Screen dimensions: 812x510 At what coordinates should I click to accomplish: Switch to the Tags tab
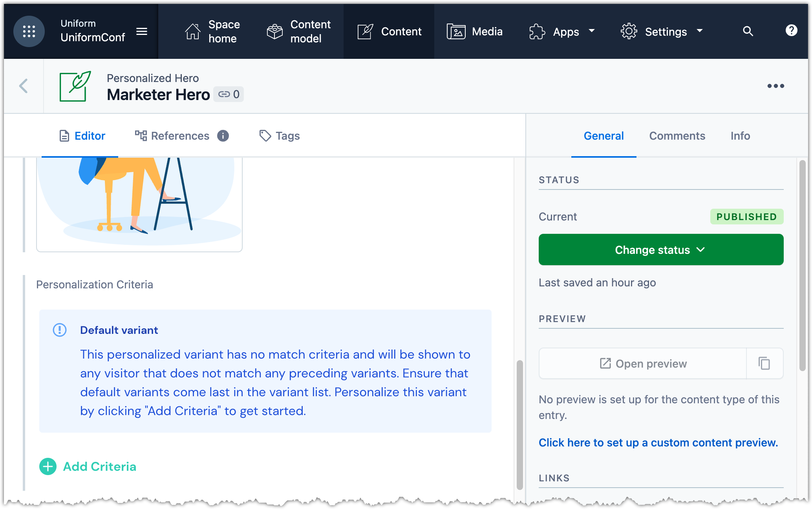tap(280, 136)
